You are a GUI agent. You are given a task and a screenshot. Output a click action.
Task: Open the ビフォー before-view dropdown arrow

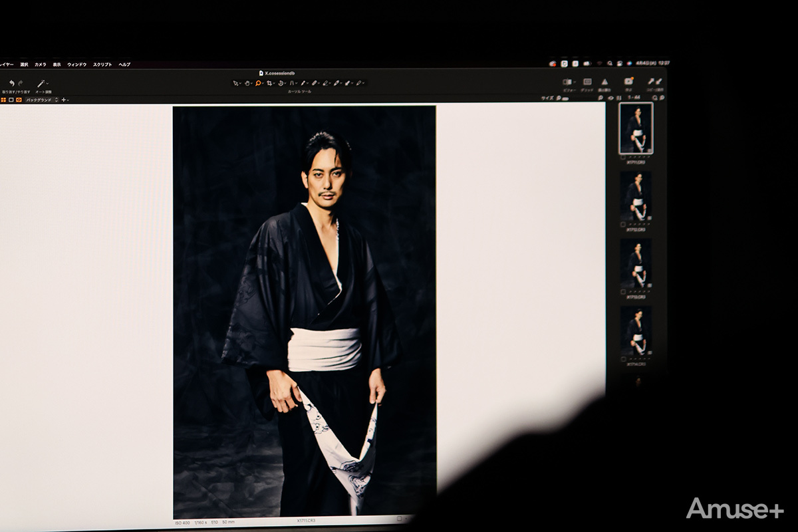[575, 82]
